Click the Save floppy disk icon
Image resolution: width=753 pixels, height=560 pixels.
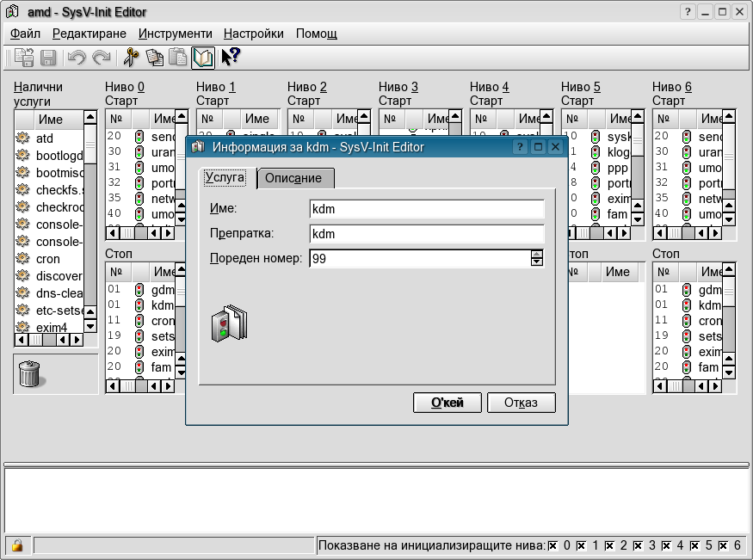click(x=48, y=58)
